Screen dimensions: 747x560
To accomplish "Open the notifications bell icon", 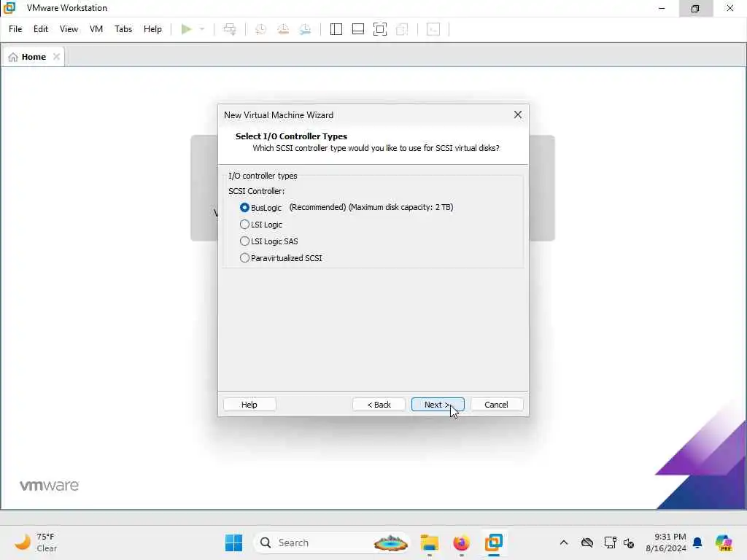I will (697, 542).
